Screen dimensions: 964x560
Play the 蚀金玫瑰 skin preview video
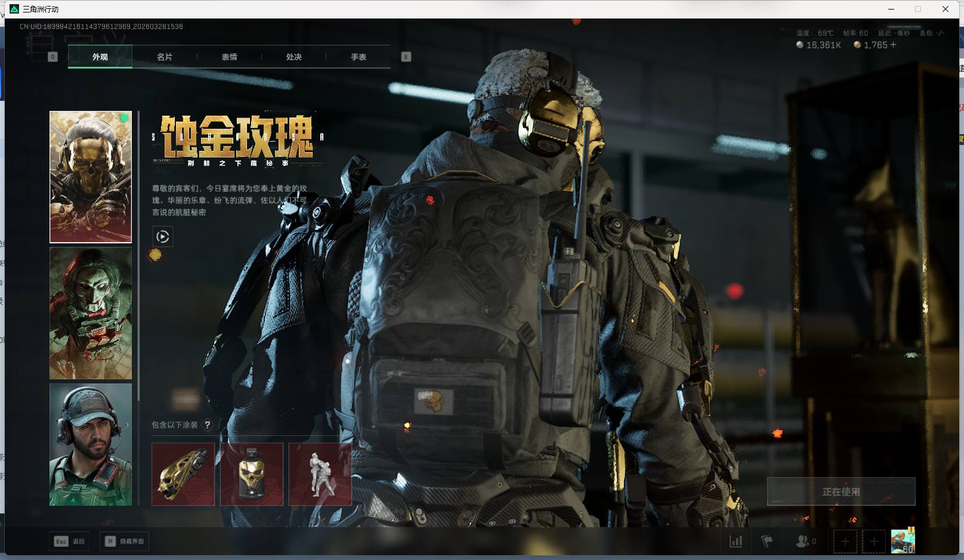[163, 237]
